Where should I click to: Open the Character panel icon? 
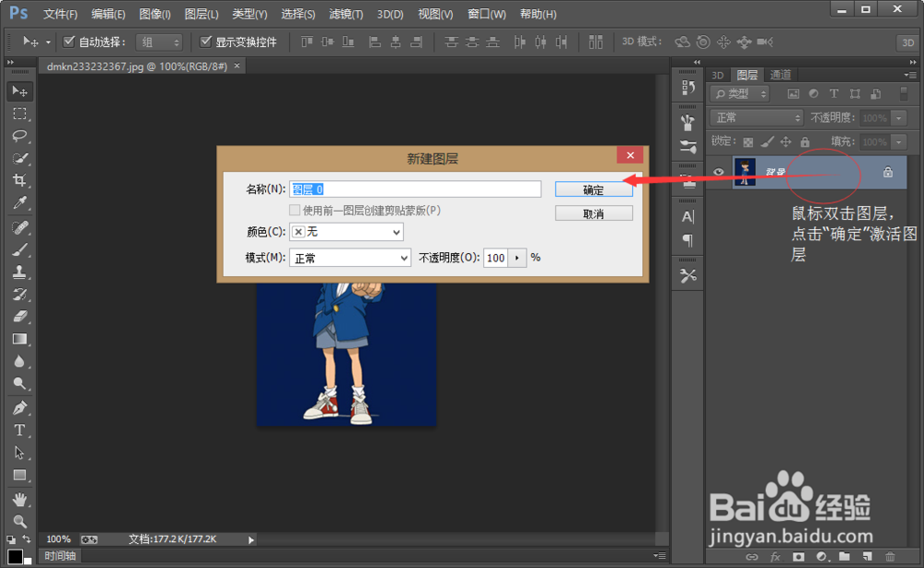[687, 217]
